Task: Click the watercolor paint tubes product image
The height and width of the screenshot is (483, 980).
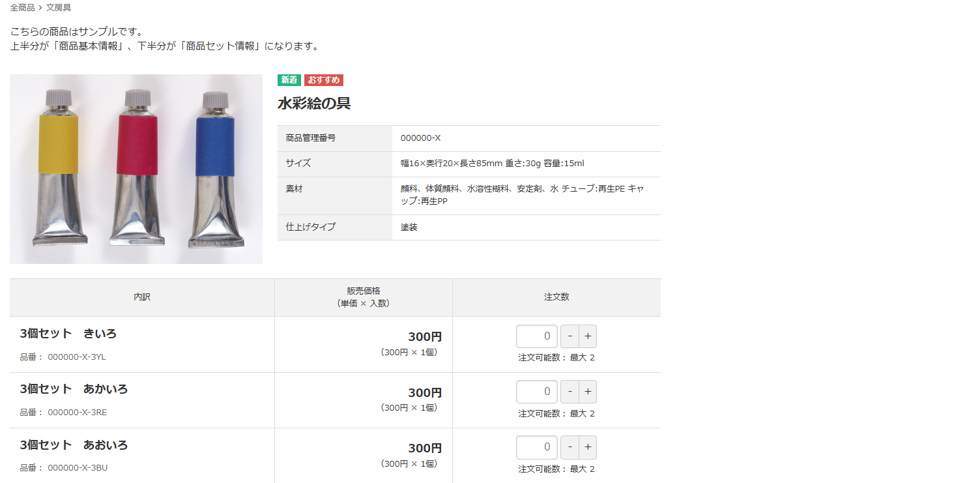Action: pyautogui.click(x=136, y=169)
